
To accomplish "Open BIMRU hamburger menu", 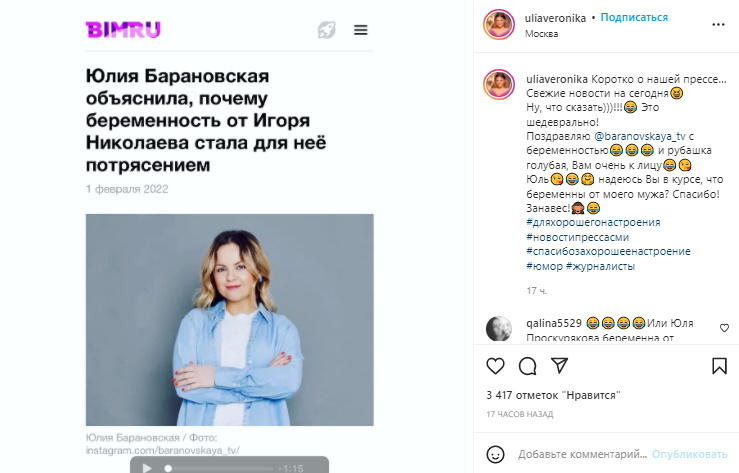I will click(x=361, y=30).
